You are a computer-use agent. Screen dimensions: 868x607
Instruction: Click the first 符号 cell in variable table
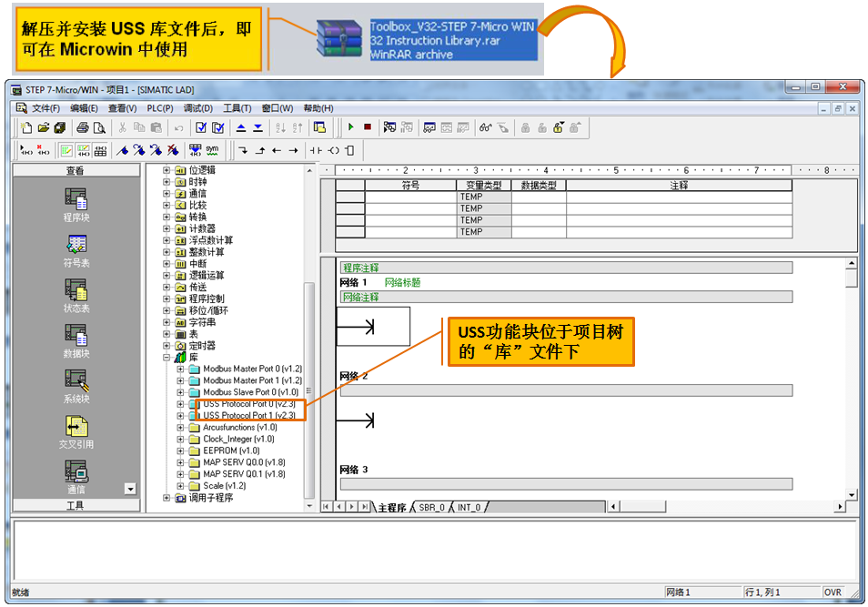[x=410, y=197]
